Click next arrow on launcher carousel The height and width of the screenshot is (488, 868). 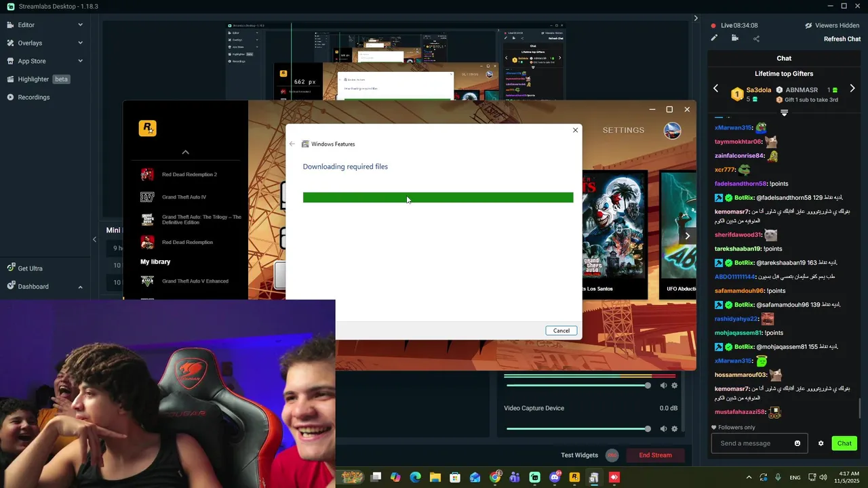point(687,236)
